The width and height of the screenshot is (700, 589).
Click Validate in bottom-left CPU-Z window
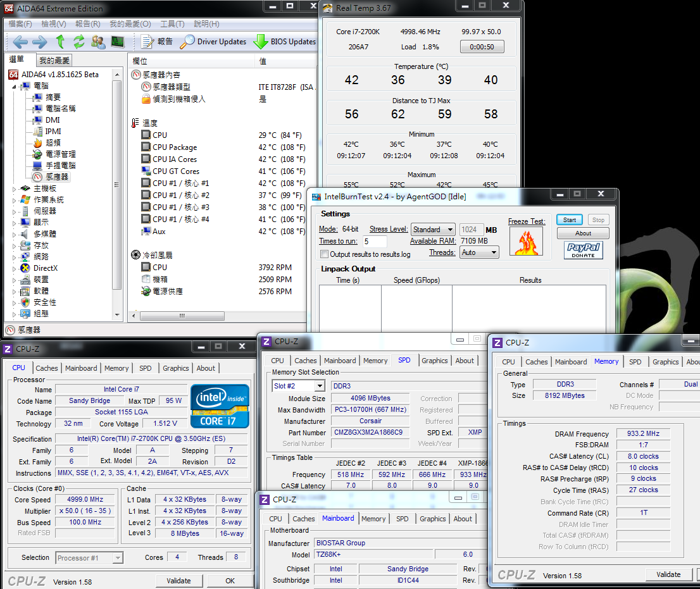(178, 581)
